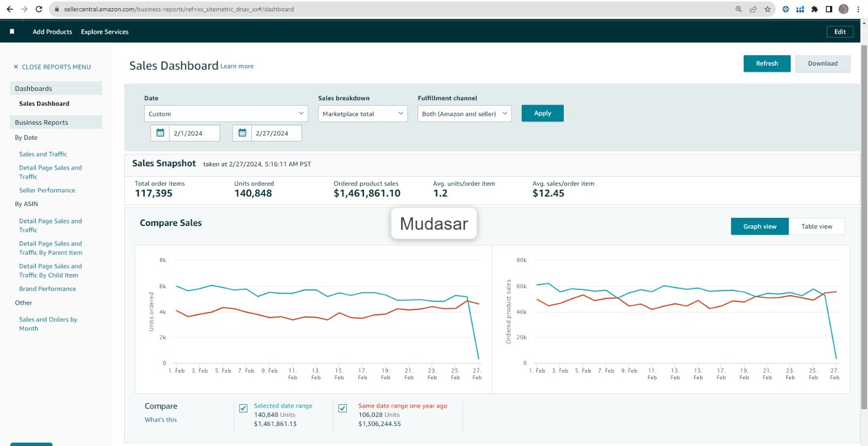
Task: Open Sales and Traffic report
Action: click(x=43, y=154)
